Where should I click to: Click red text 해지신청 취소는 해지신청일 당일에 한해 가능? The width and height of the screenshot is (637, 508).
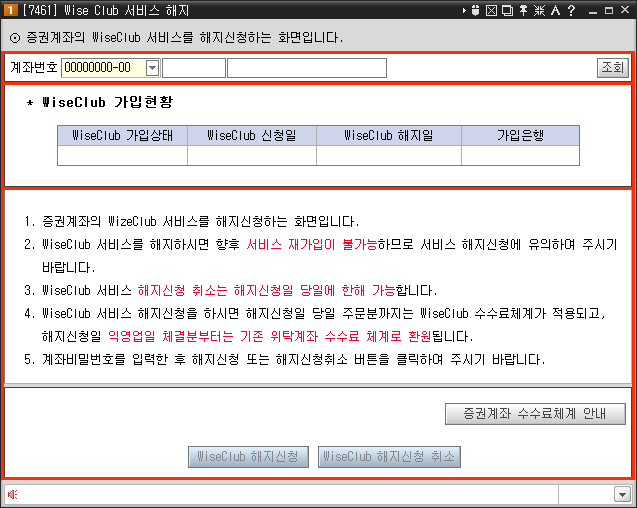pyautogui.click(x=266, y=291)
